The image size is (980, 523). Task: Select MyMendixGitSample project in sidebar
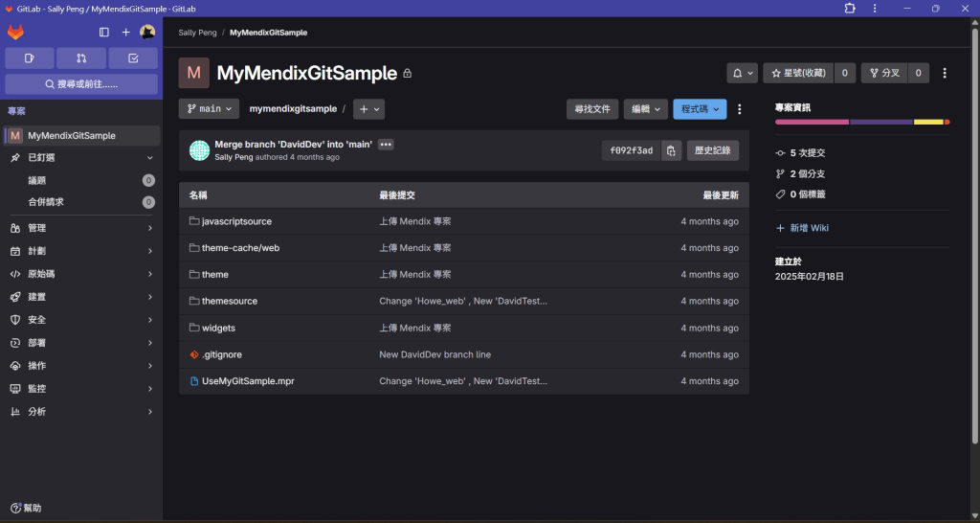click(x=82, y=136)
